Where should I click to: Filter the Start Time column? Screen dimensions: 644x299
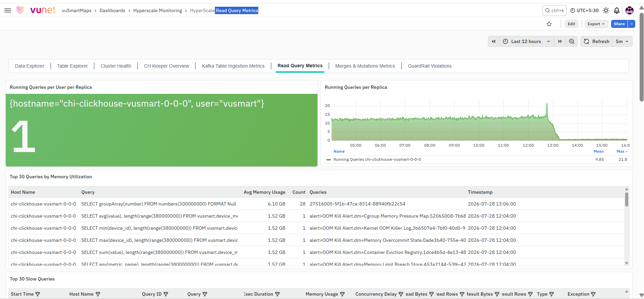coord(38,294)
